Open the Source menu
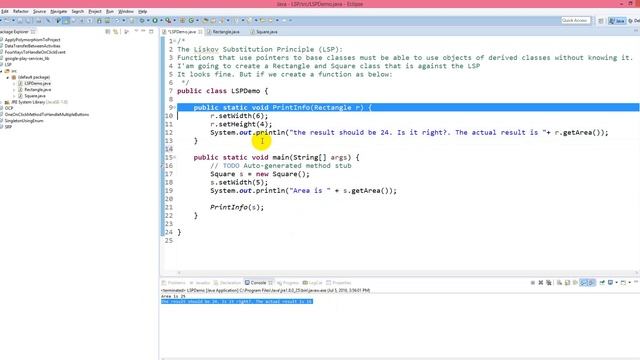 (39, 11)
